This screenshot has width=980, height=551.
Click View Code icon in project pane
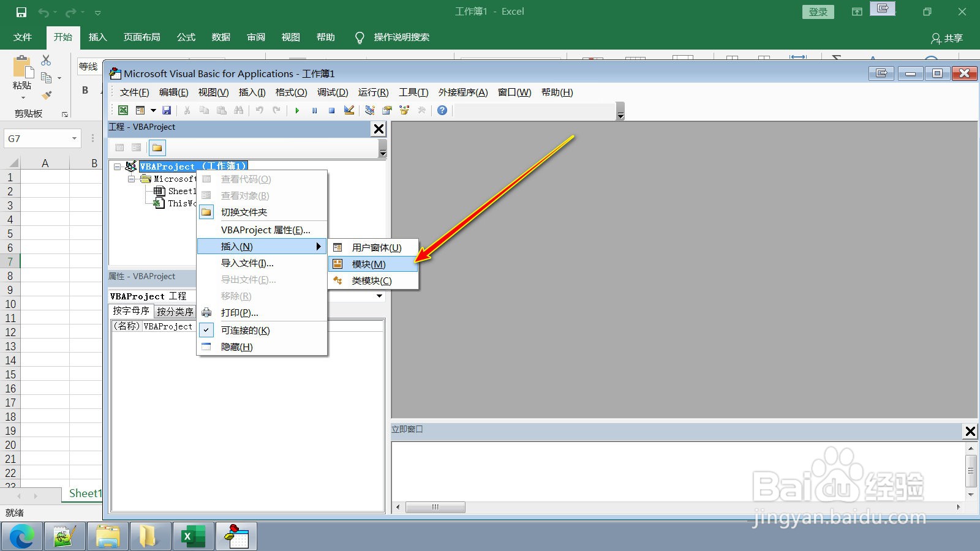[x=119, y=148]
